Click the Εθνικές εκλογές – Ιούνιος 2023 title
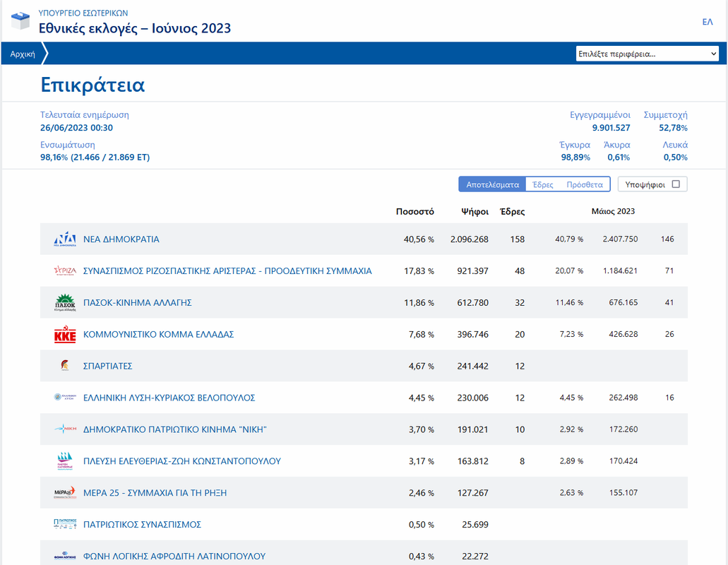 pyautogui.click(x=135, y=28)
